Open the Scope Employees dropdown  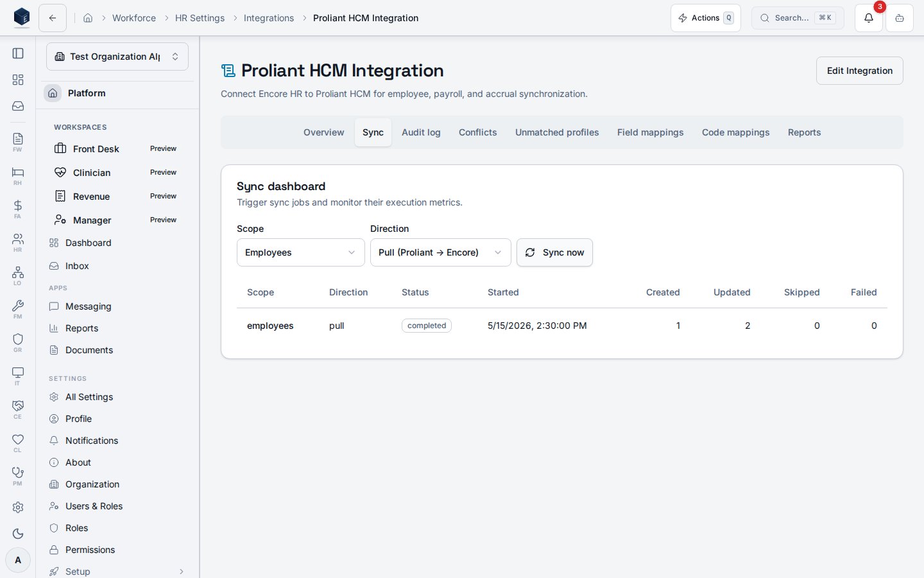coord(300,252)
